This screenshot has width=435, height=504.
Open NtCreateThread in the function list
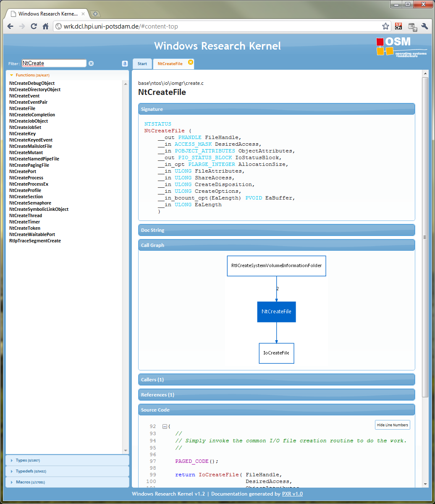point(26,215)
